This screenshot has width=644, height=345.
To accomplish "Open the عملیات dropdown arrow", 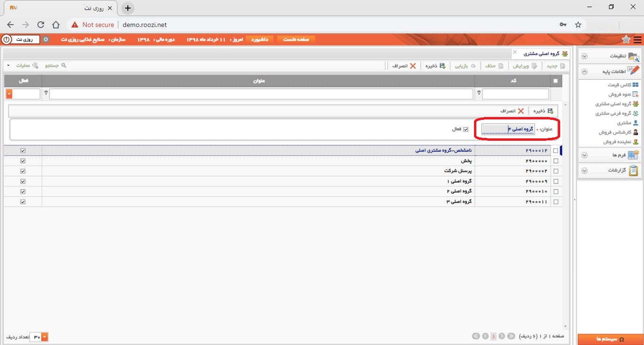I will point(8,65).
